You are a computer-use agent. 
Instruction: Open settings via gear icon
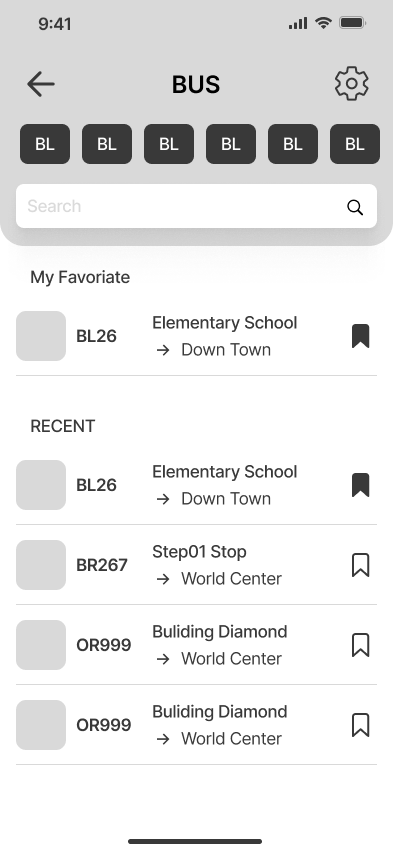click(352, 84)
